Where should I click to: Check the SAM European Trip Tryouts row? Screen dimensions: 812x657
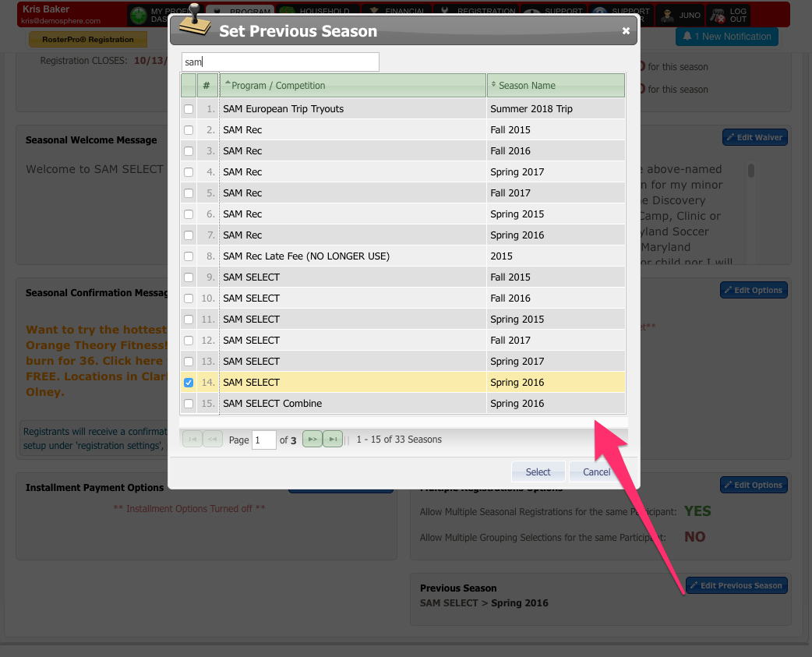[189, 109]
